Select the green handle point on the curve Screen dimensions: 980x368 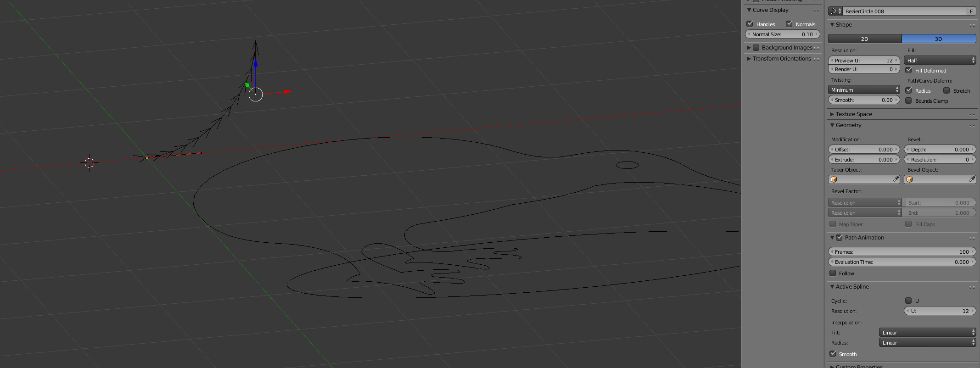tap(247, 85)
